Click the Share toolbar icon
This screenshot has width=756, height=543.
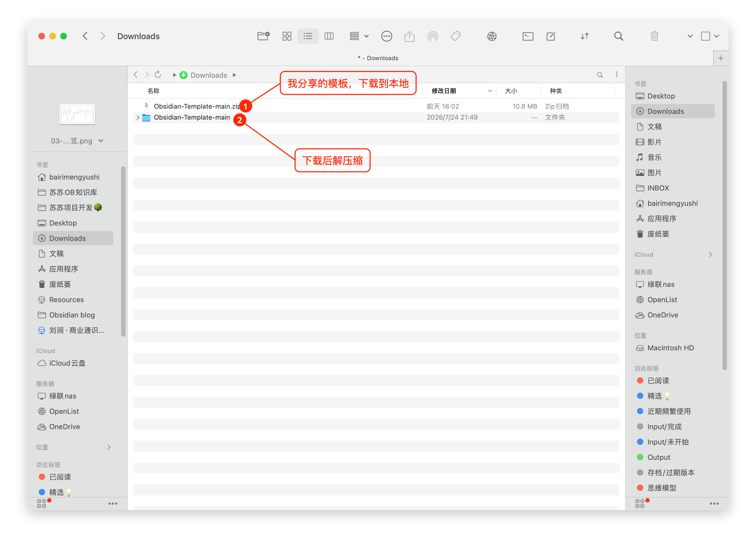(x=410, y=36)
